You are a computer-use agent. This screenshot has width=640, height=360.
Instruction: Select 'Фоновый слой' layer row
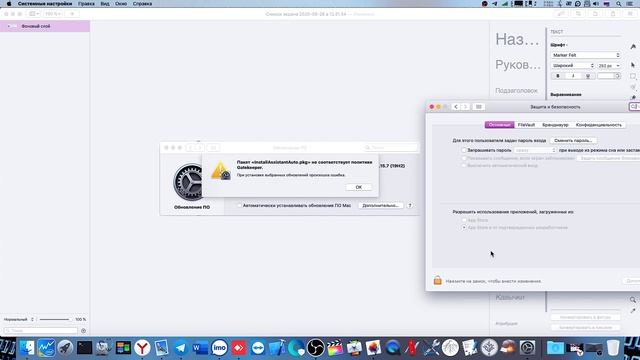[x=45, y=26]
